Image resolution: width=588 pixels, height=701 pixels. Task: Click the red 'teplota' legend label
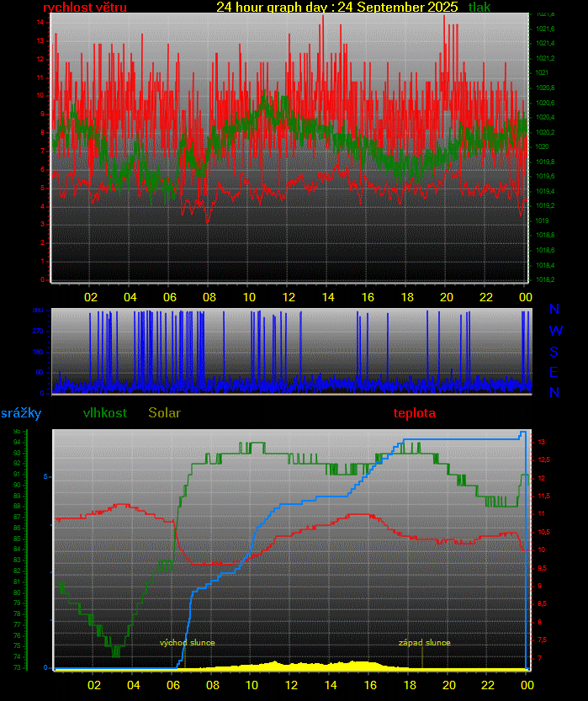click(x=415, y=413)
